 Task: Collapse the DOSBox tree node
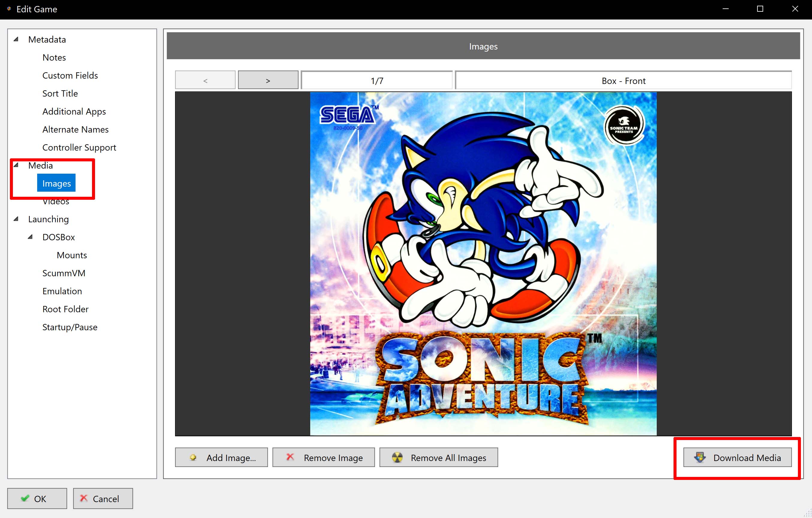click(x=30, y=237)
